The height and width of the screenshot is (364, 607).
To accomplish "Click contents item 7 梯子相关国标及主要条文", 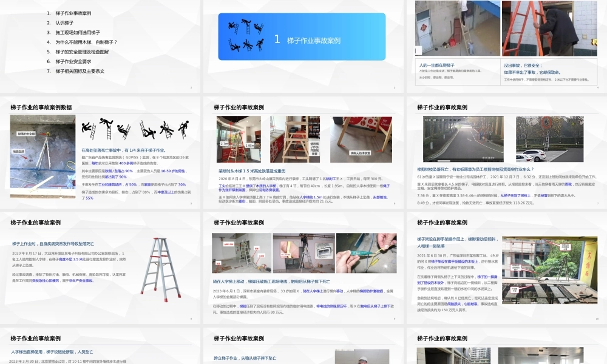I will 80,71.
